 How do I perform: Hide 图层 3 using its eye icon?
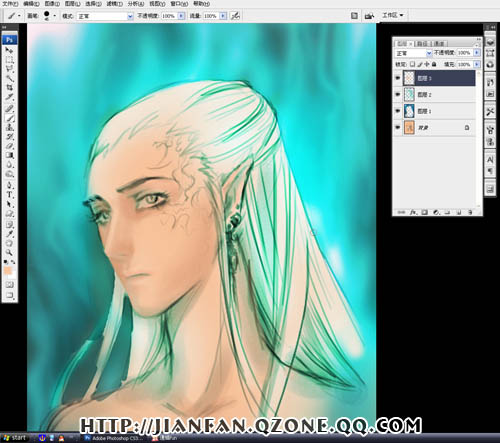397,78
